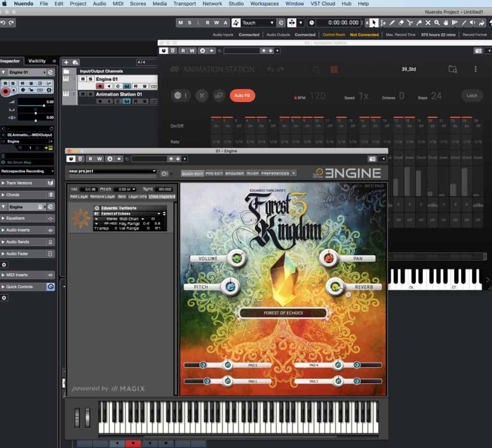This screenshot has width=492, height=448.
Task: Select the Erase tool in toolbar
Action: (401, 23)
